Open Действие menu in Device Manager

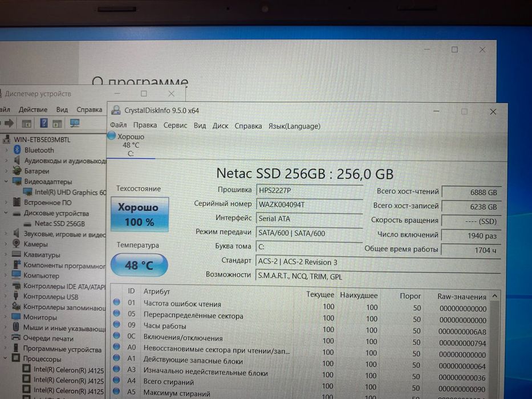click(x=33, y=109)
